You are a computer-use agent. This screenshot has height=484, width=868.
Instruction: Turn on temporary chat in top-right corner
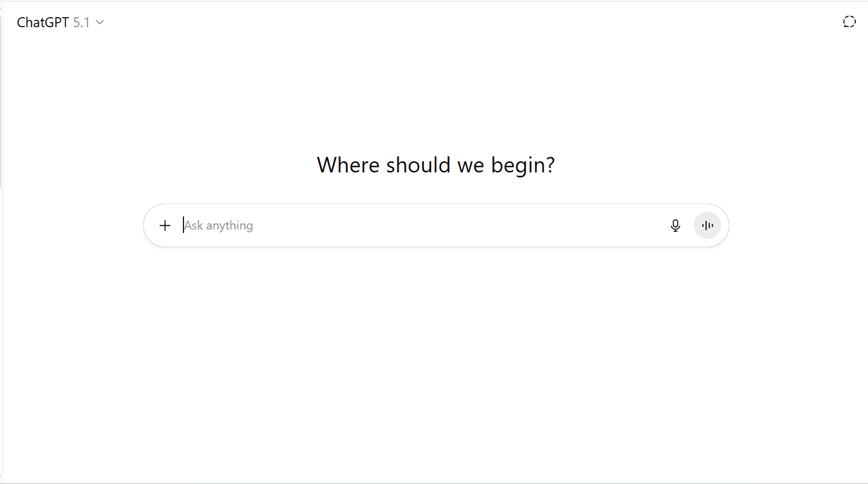click(x=849, y=22)
